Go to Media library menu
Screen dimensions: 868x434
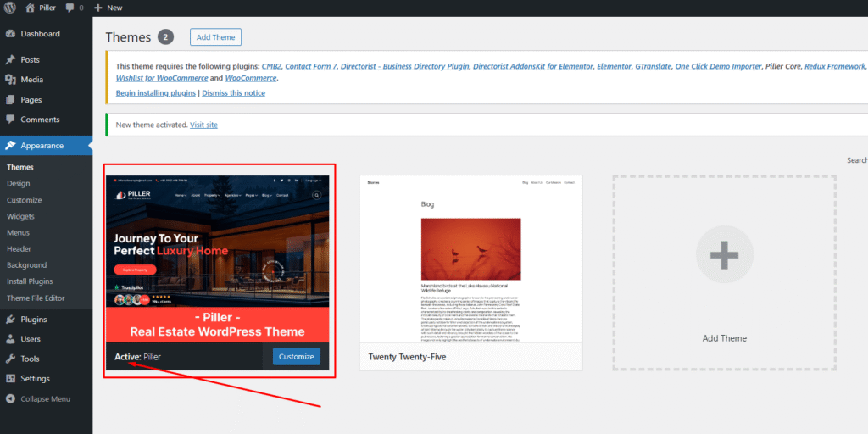[31, 80]
